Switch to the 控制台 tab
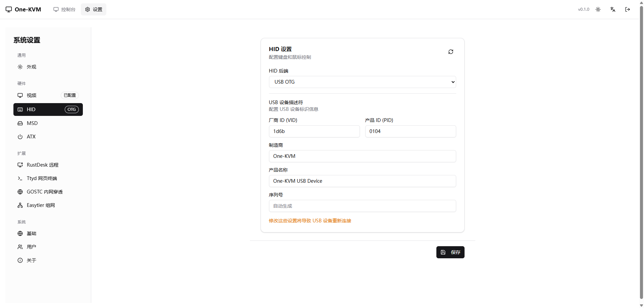The image size is (644, 308). [x=64, y=9]
